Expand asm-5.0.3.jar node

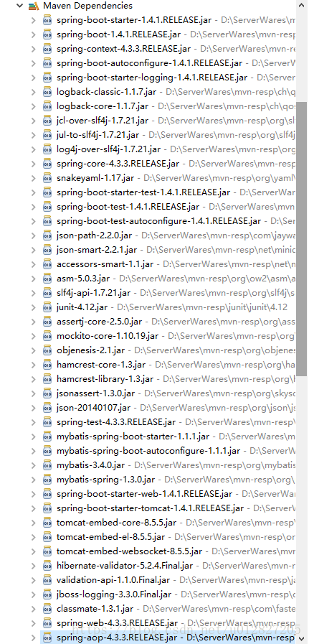[33, 279]
